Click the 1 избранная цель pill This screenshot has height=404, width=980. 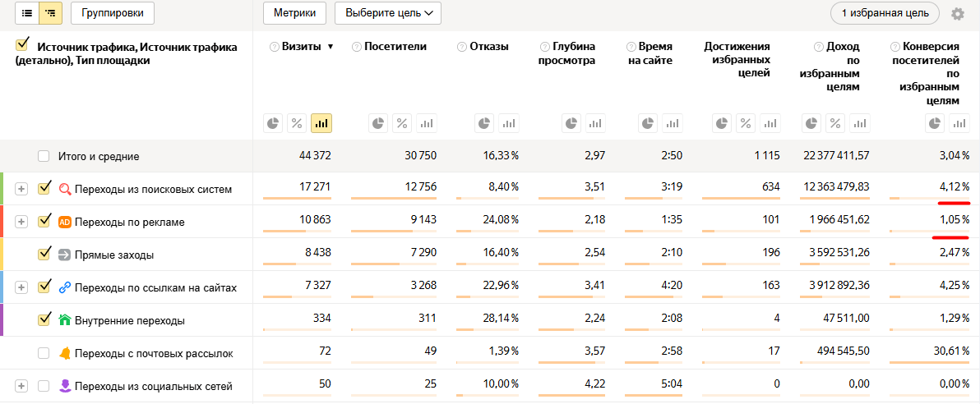coord(885,13)
